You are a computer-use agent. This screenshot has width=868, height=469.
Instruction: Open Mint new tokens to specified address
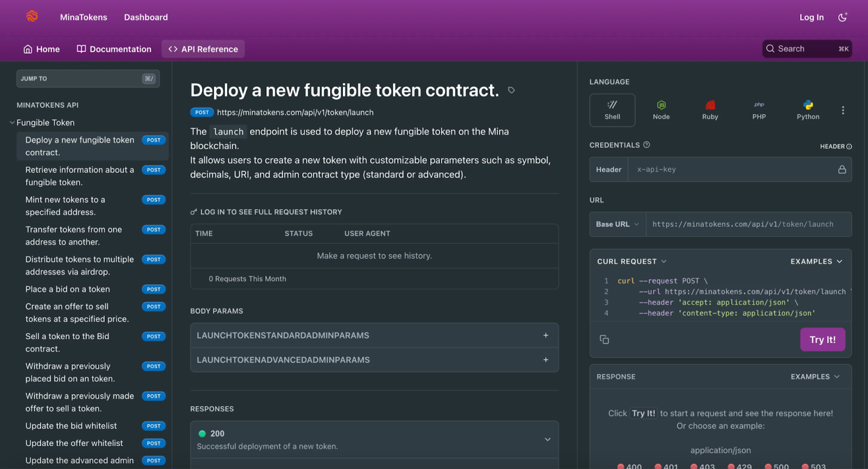point(92,206)
